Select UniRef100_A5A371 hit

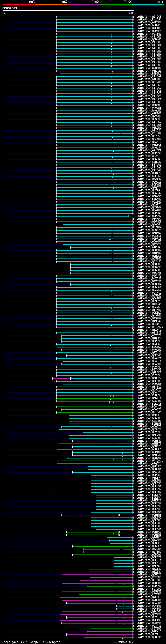click(x=149, y=409)
